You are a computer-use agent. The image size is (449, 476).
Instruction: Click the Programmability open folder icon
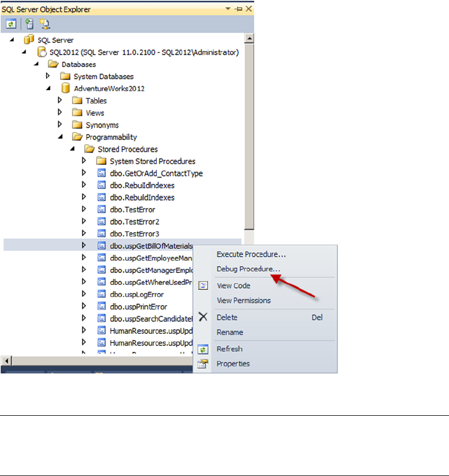pyautogui.click(x=78, y=137)
